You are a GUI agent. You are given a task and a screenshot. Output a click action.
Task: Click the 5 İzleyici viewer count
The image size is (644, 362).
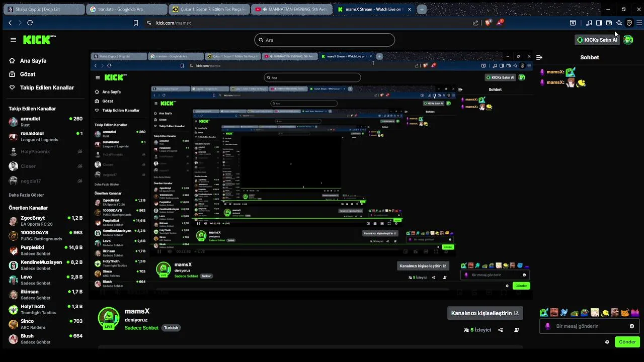click(477, 330)
